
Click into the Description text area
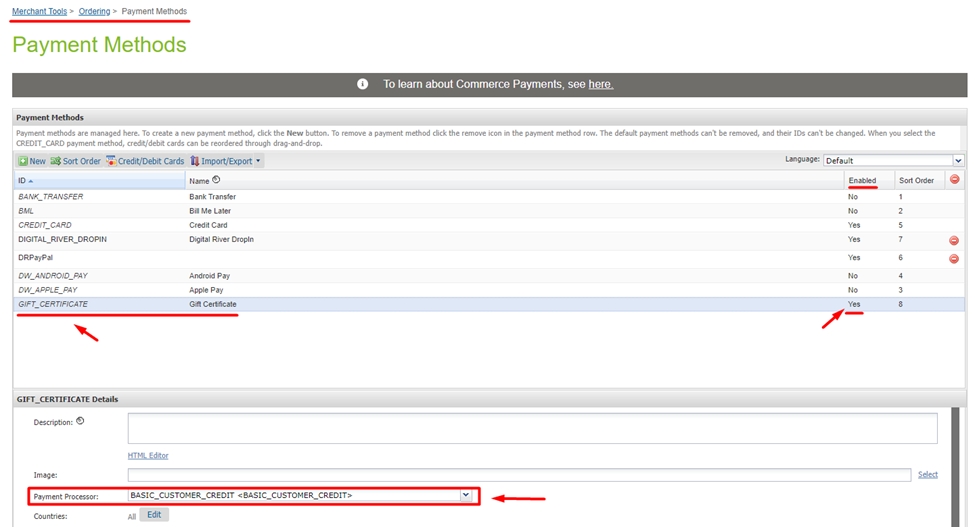pos(532,428)
